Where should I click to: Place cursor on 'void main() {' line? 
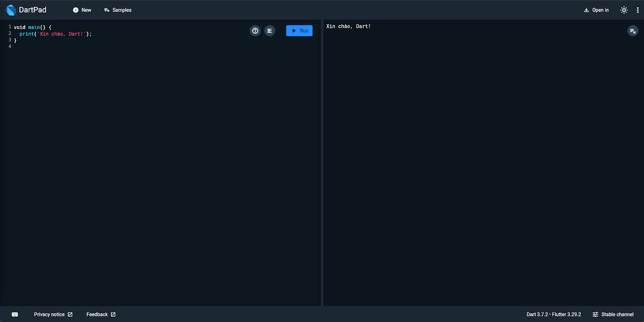click(x=33, y=27)
